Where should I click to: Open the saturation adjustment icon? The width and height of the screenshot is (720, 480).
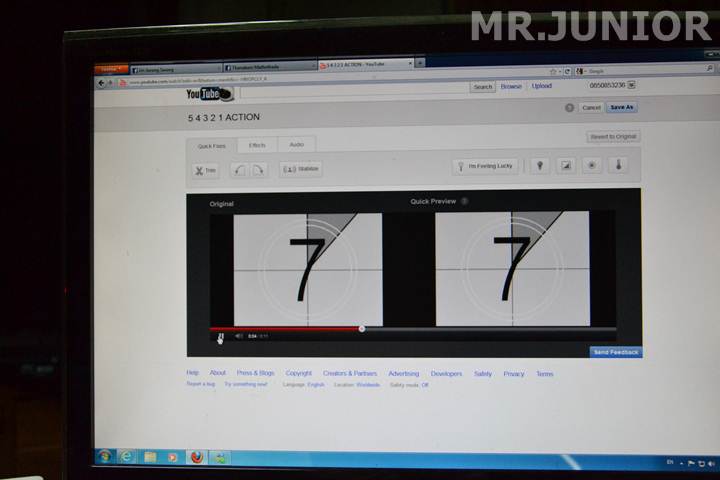pyautogui.click(x=591, y=165)
